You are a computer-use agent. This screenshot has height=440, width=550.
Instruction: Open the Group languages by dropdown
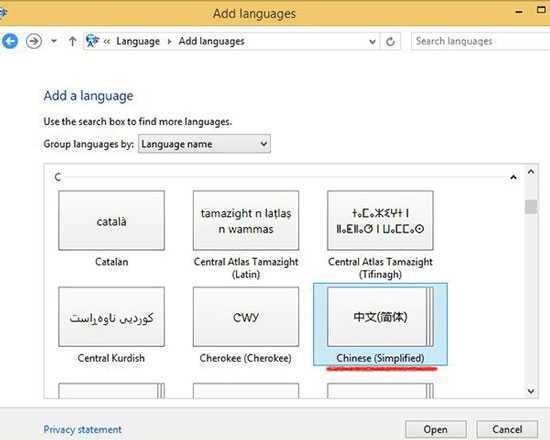(204, 144)
